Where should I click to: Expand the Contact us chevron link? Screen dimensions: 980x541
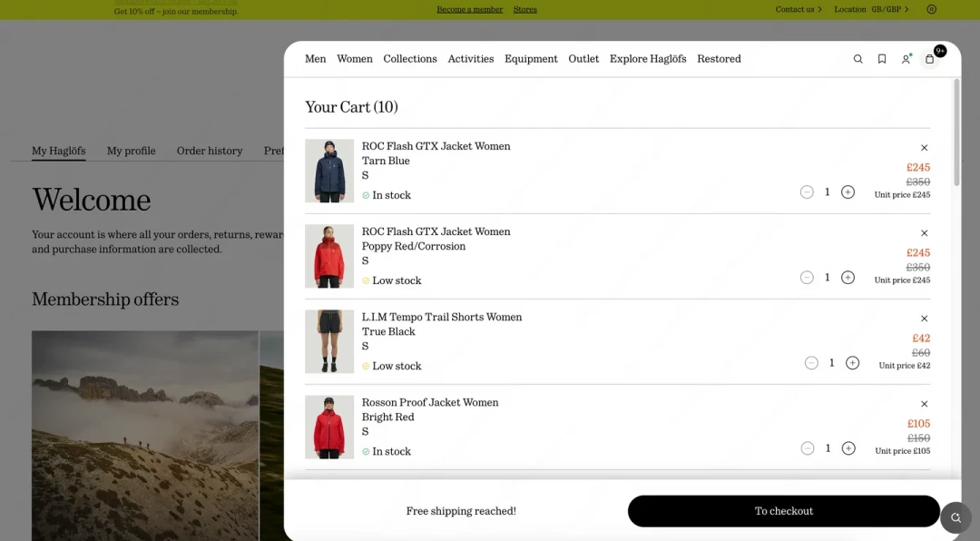(x=799, y=9)
